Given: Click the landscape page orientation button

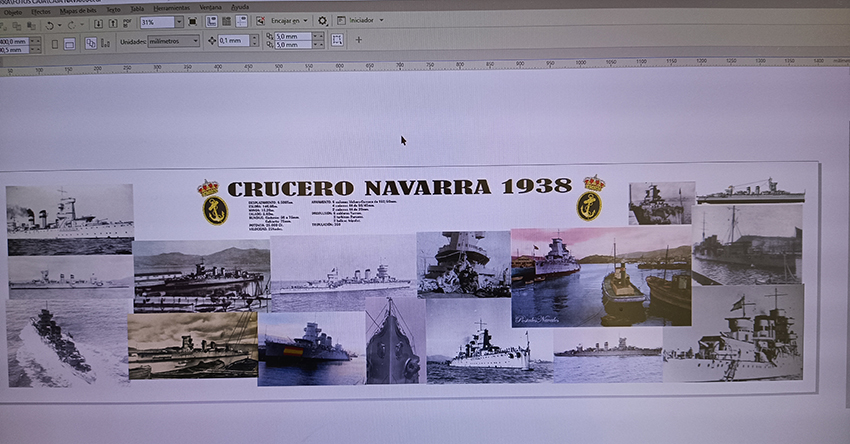Looking at the screenshot, I should pos(69,43).
